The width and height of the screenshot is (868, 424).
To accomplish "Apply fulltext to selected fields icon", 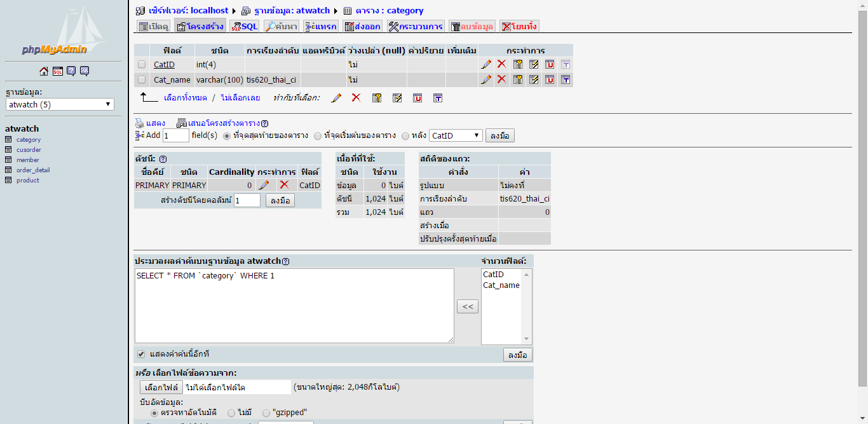I will coord(438,98).
